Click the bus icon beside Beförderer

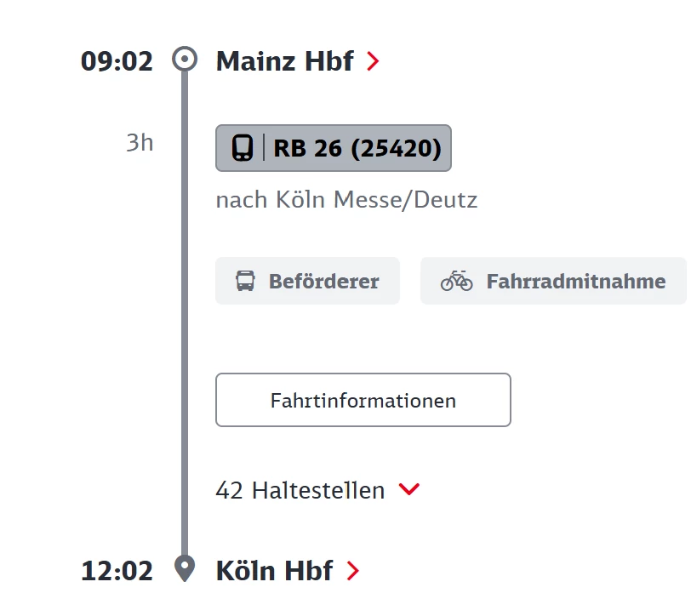[245, 281]
